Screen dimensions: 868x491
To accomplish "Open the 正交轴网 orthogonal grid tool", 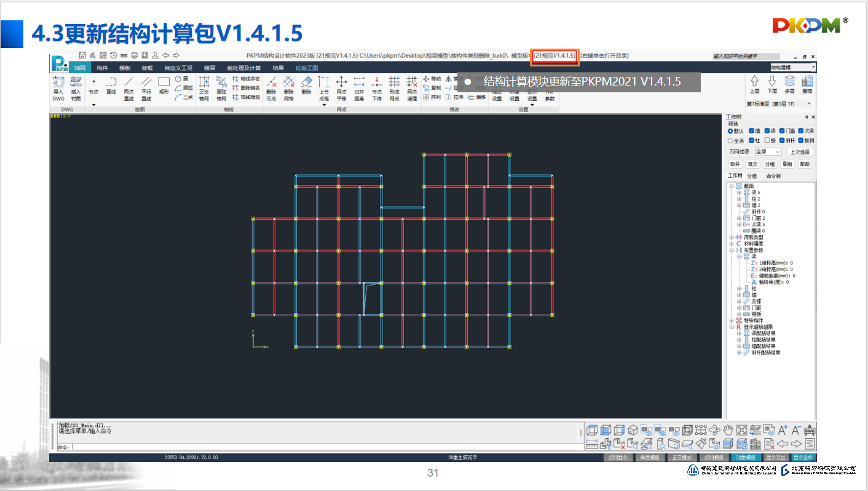I will coord(204,89).
